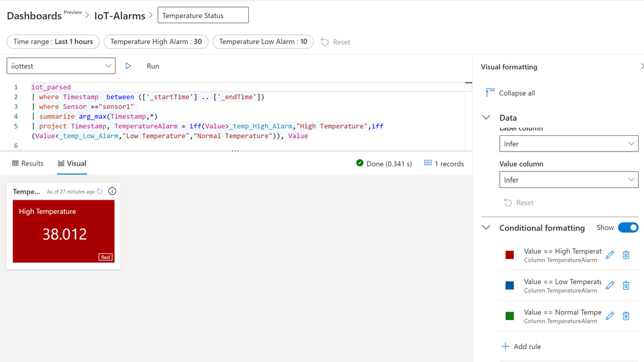
Task: Open Temperature High Alarm parameter pill
Action: coord(156,41)
